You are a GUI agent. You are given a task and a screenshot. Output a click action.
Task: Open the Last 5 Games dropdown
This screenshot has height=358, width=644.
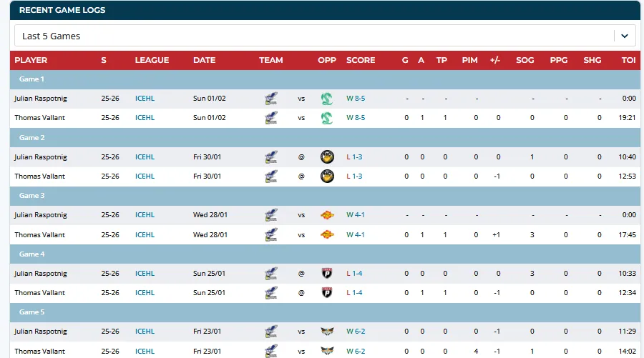315,36
